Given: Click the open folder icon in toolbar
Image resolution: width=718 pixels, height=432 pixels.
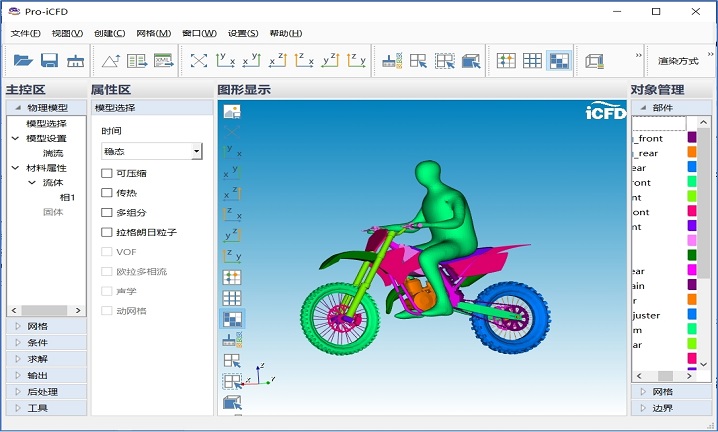Looking at the screenshot, I should (23, 61).
